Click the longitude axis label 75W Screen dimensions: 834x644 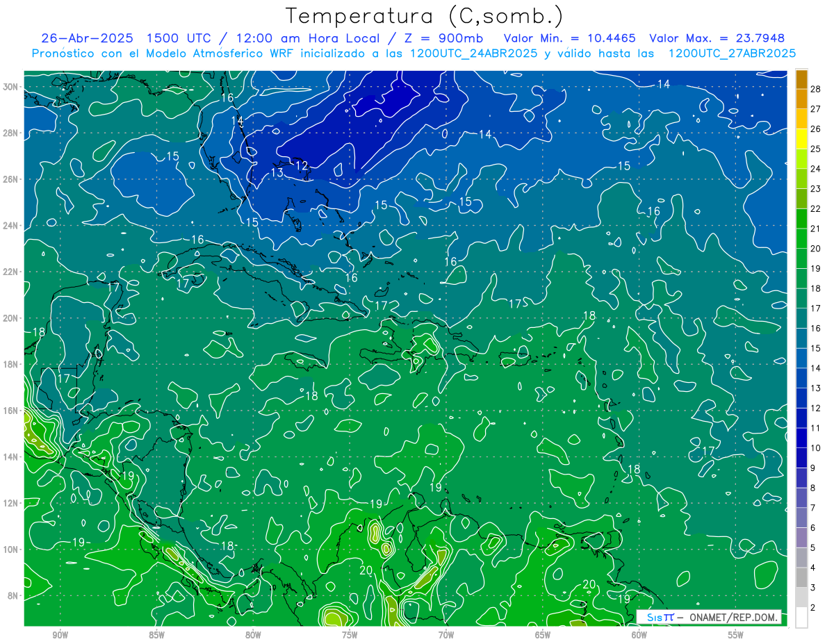click(x=350, y=635)
